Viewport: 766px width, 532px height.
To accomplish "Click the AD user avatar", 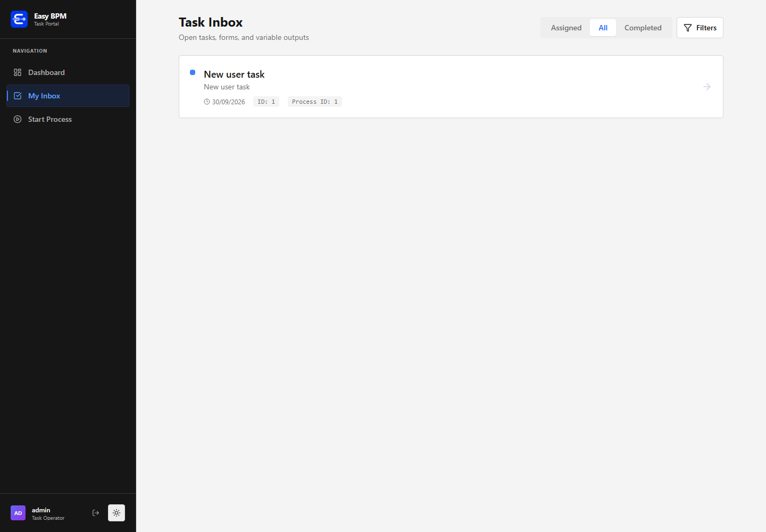I will [x=18, y=513].
